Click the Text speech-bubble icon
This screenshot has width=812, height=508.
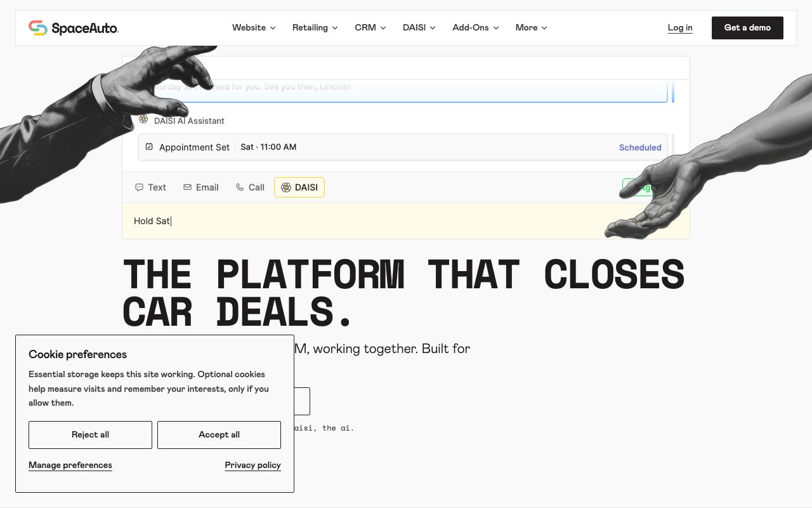(139, 187)
